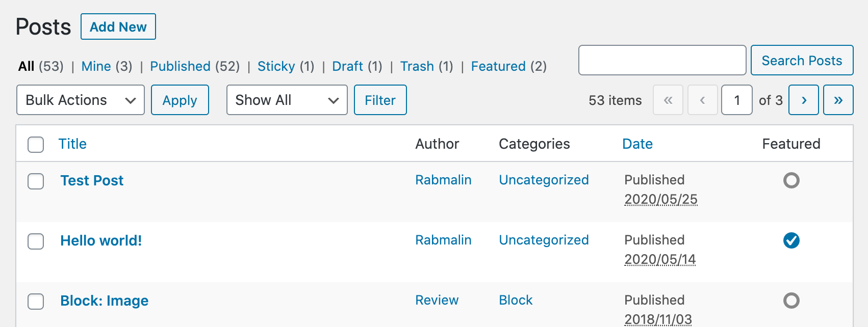Viewport: 868px width, 327px height.
Task: Show only Published posts
Action: (180, 66)
